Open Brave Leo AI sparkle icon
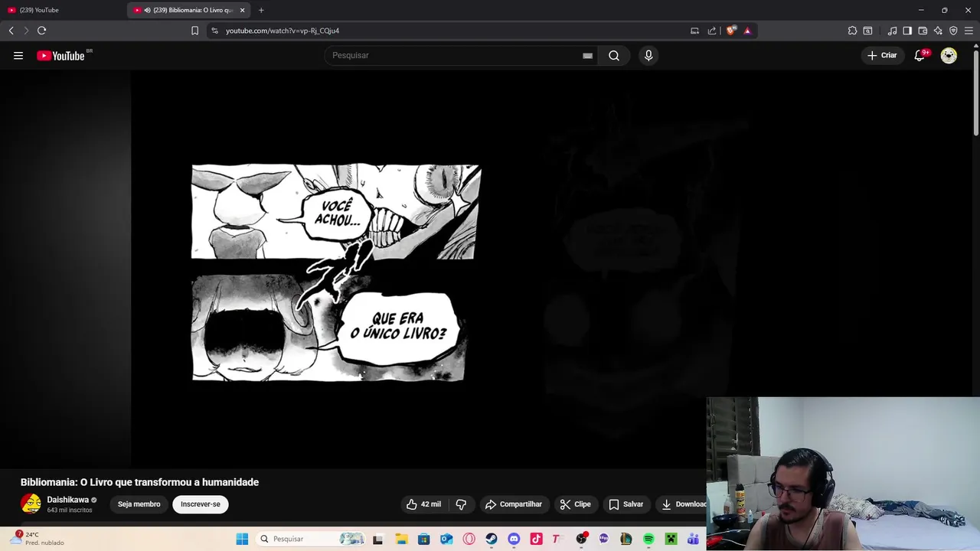 coord(938,31)
